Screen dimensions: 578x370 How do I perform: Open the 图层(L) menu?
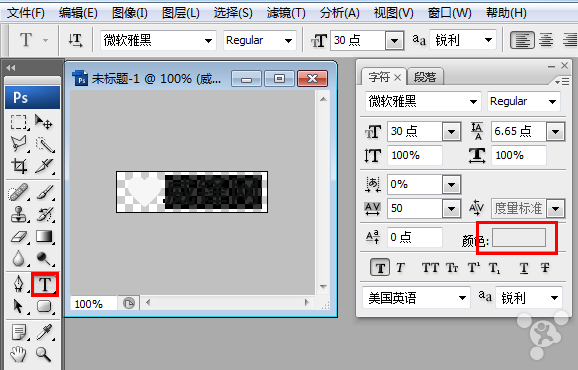(x=181, y=13)
